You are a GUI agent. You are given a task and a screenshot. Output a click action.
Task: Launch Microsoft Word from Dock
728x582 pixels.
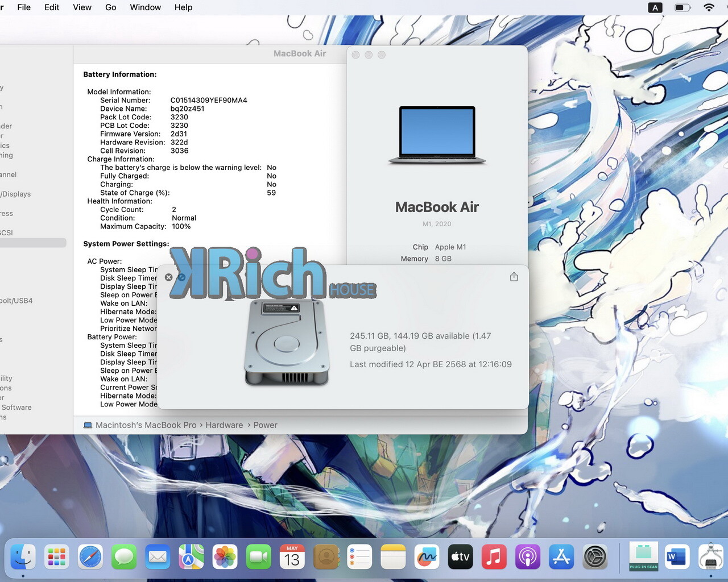pyautogui.click(x=677, y=557)
